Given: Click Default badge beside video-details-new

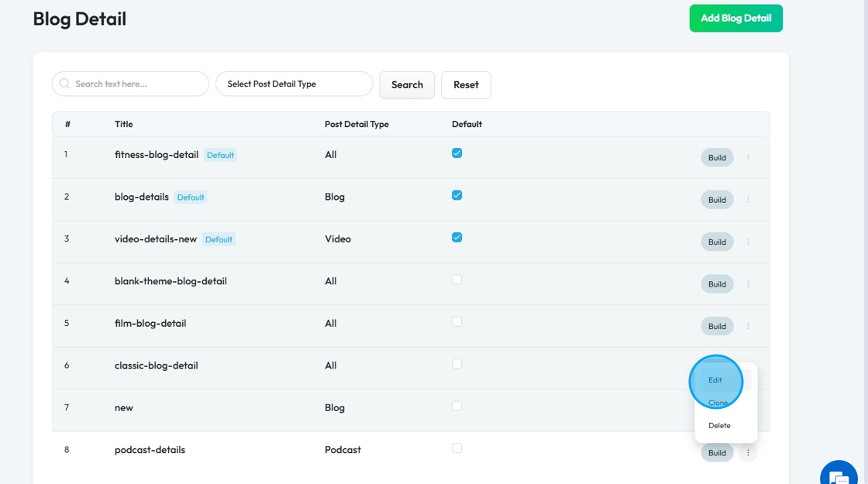Looking at the screenshot, I should tap(219, 239).
